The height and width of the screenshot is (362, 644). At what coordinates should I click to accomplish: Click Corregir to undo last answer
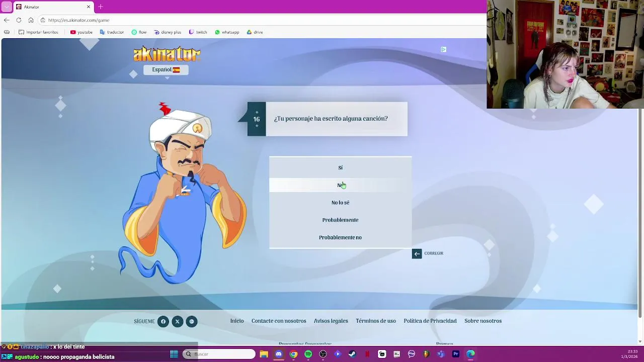point(434,253)
